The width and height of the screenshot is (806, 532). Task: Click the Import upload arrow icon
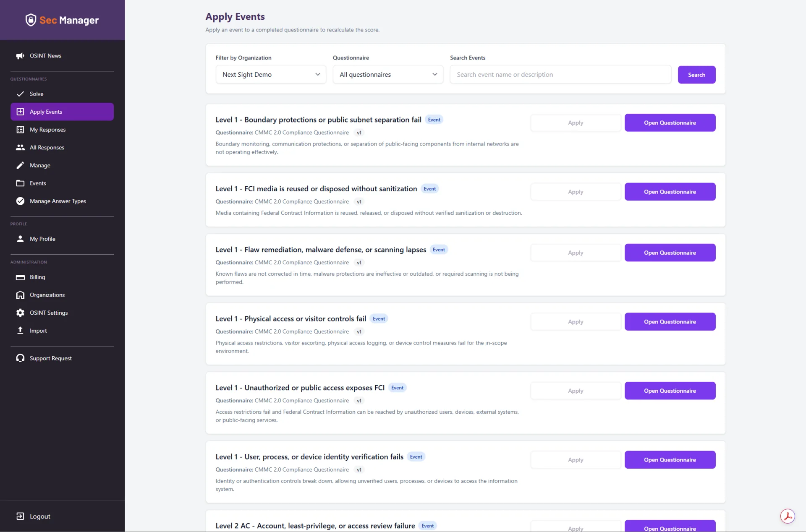tap(20, 331)
